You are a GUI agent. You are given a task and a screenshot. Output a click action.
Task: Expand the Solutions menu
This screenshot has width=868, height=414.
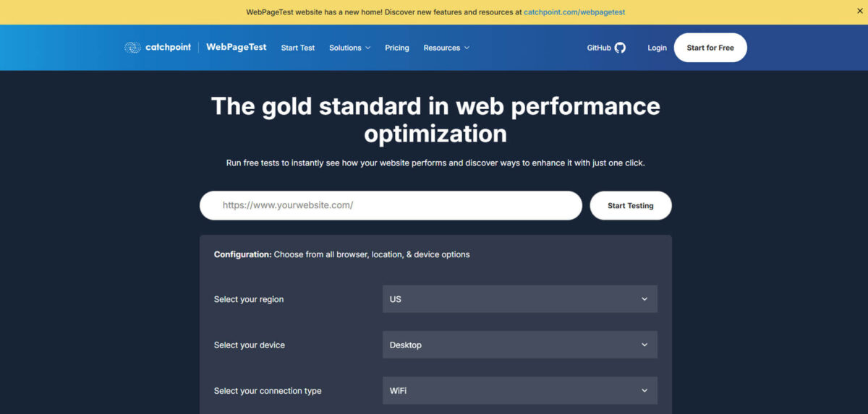click(350, 48)
